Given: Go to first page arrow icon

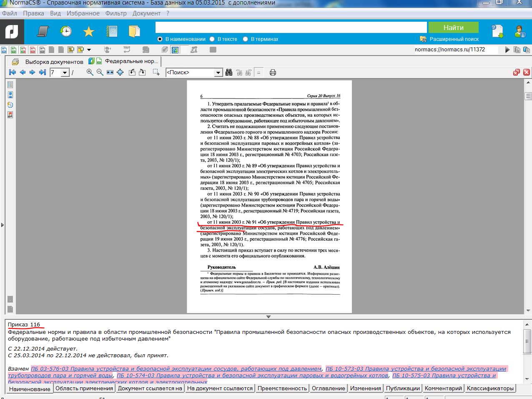Looking at the screenshot, I should click(x=13, y=72).
